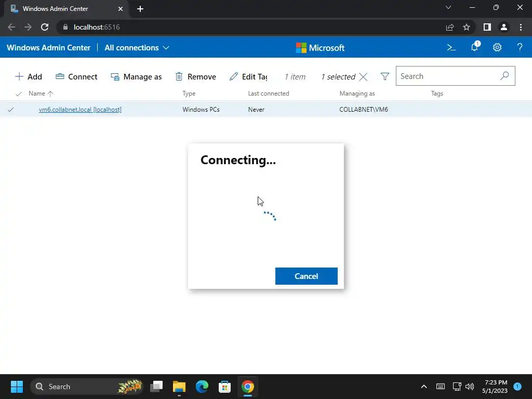This screenshot has width=532, height=399.
Task: Launch Microsoft Edge from the taskbar
Action: 202,387
